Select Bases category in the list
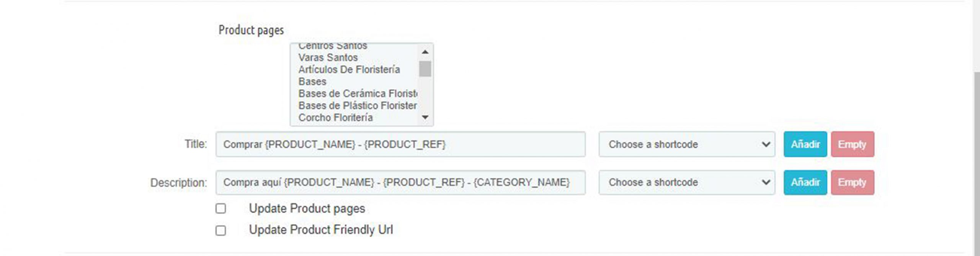 (312, 82)
